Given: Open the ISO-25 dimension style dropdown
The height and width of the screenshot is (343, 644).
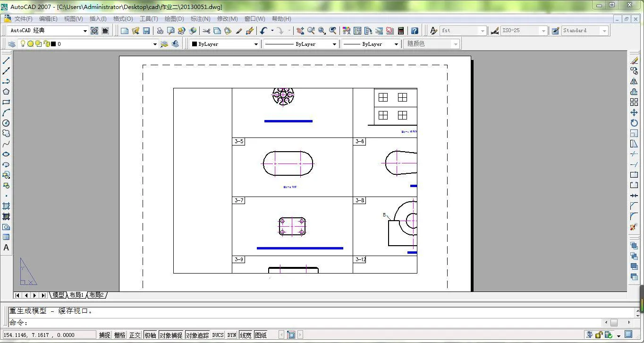Looking at the screenshot, I should click(x=543, y=31).
